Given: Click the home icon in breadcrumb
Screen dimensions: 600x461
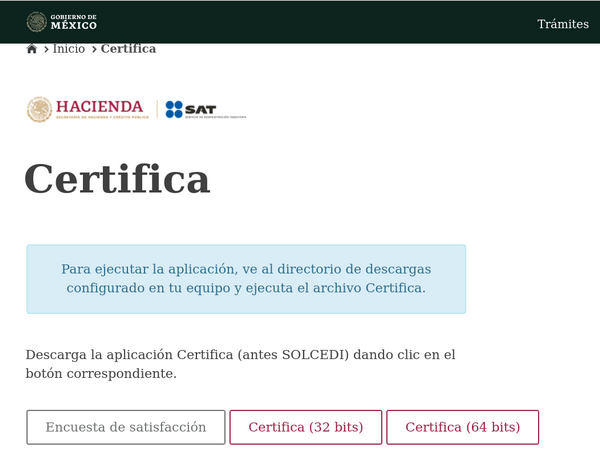Looking at the screenshot, I should (32, 49).
